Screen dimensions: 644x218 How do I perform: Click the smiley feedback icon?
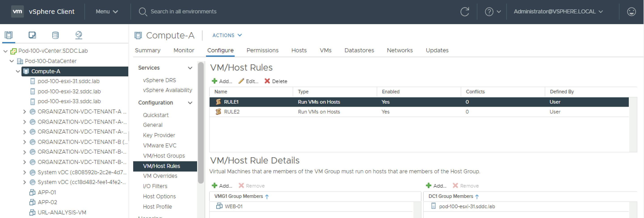tap(631, 12)
